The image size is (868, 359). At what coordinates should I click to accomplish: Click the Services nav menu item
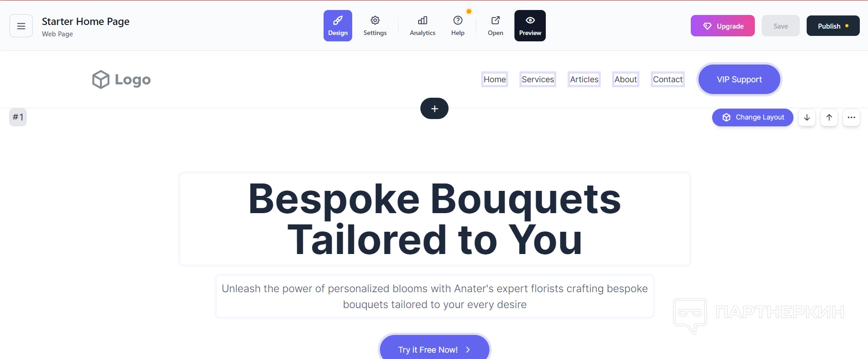pos(538,80)
